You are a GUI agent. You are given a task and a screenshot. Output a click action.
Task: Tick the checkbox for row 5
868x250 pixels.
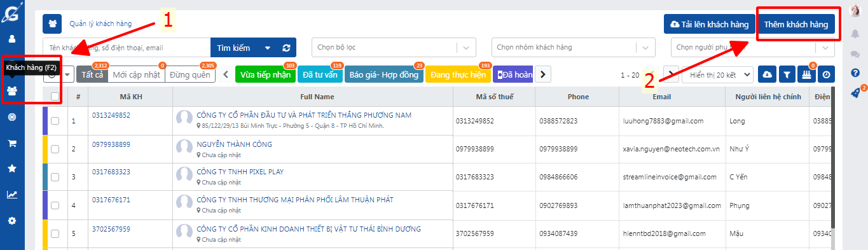[55, 233]
